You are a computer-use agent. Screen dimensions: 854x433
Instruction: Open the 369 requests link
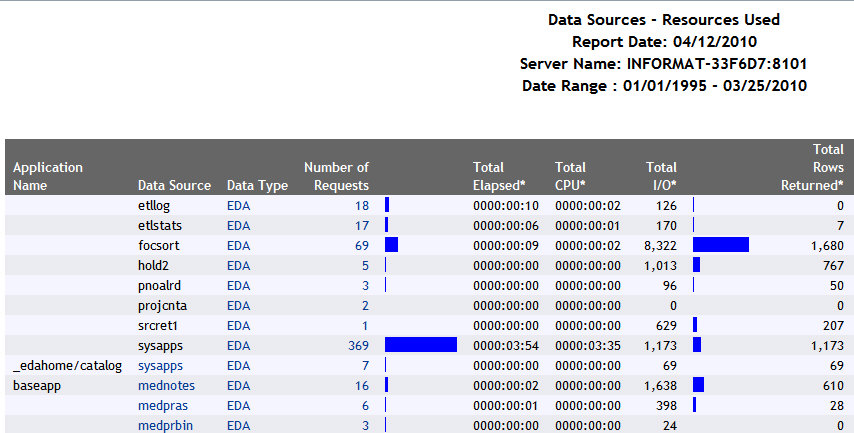click(x=357, y=345)
